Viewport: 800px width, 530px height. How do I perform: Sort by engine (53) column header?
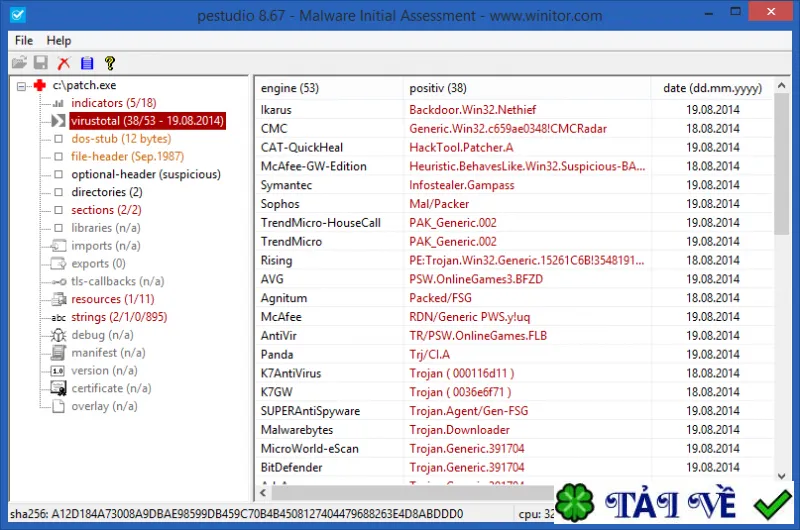point(329,88)
